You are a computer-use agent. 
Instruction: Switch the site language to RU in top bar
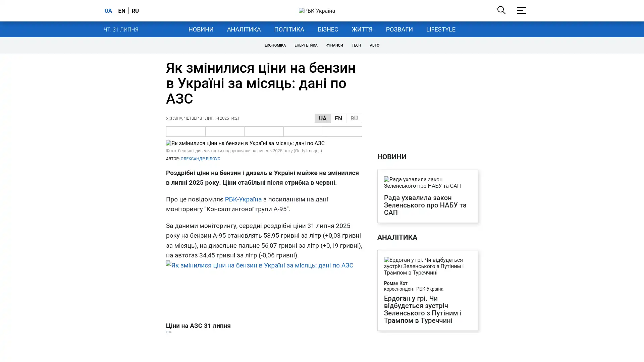(x=135, y=11)
